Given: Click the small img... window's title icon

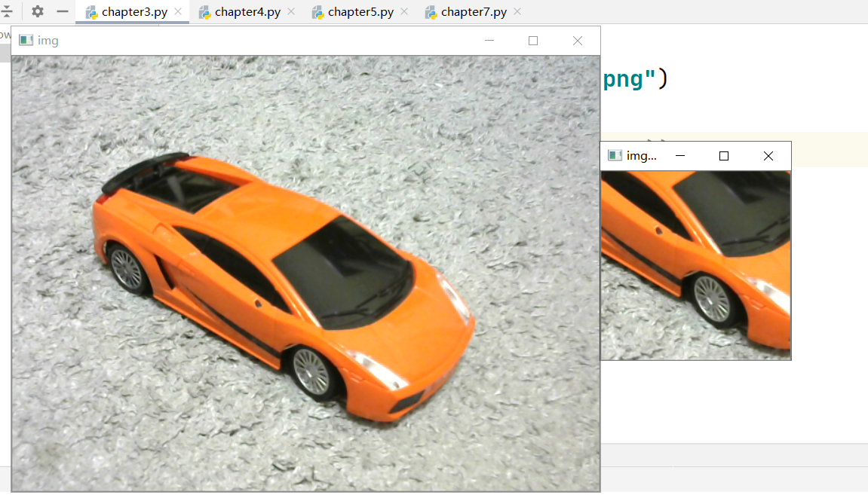Looking at the screenshot, I should click(615, 155).
